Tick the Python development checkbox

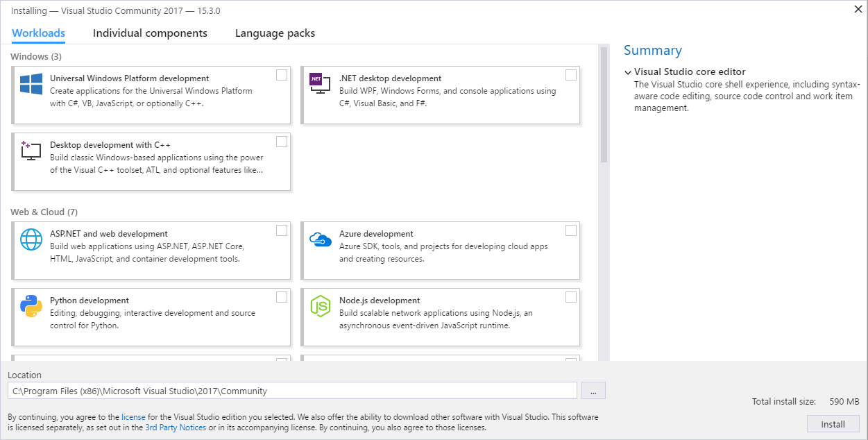pos(282,297)
